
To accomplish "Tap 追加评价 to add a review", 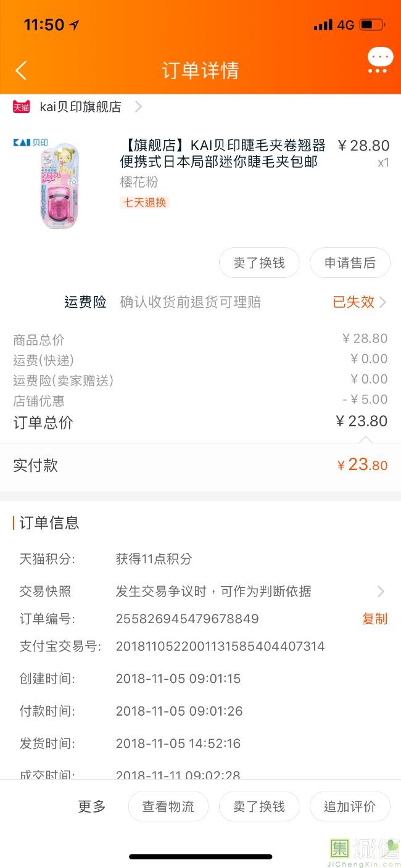I will 350,806.
